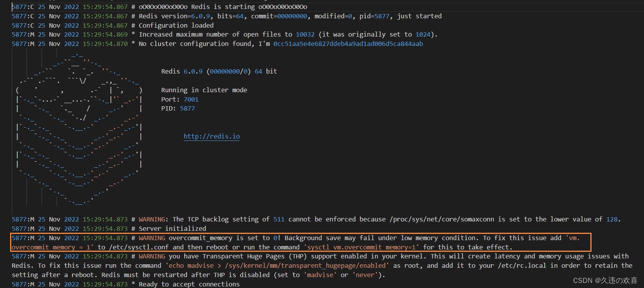Open the http://redis.io link
The height and width of the screenshot is (288, 644).
pyautogui.click(x=212, y=136)
